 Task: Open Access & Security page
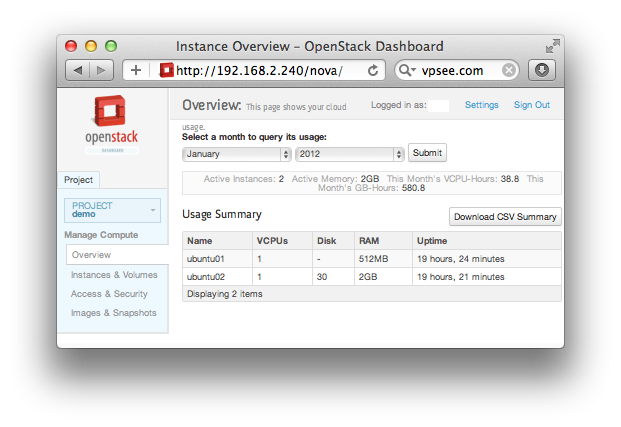coord(109,294)
